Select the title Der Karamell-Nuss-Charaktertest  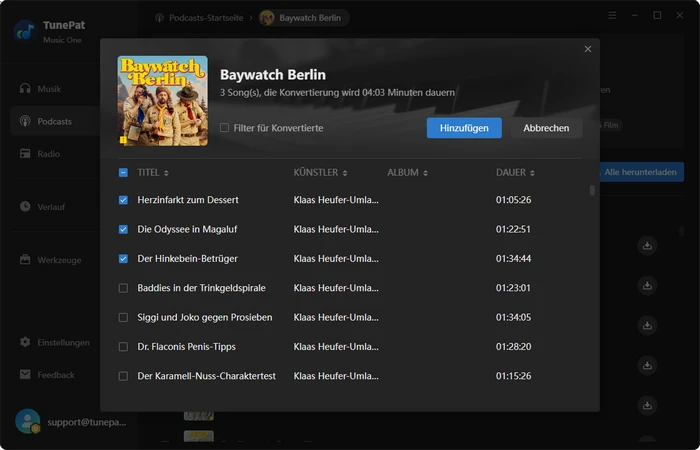[207, 376]
